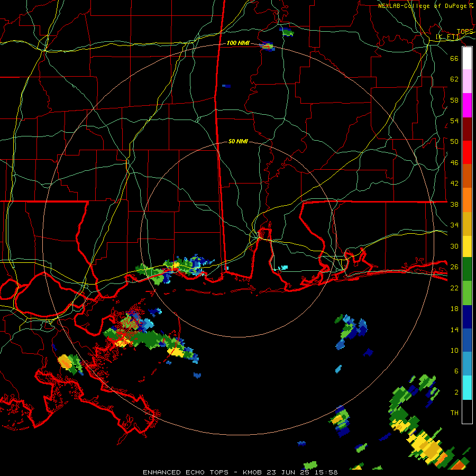Click the "100 NMI" range ring label
This screenshot has width=476, height=476.
pos(238,43)
